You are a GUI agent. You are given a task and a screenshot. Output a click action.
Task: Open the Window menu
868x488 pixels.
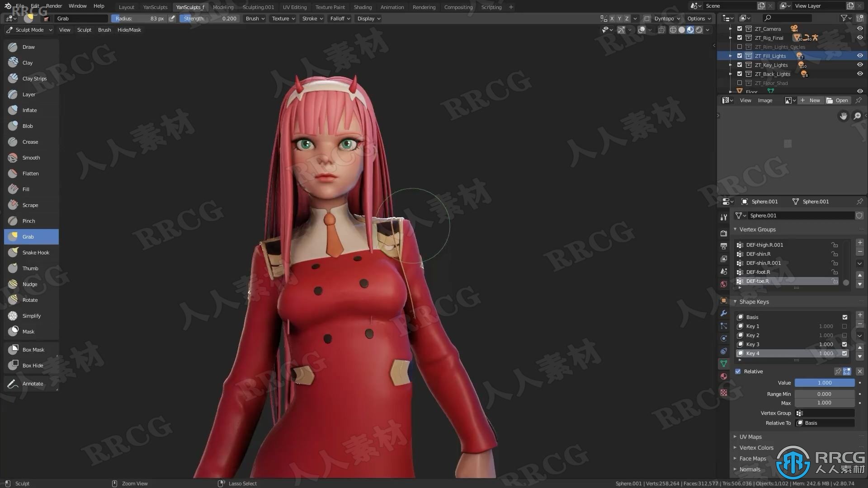click(x=77, y=6)
